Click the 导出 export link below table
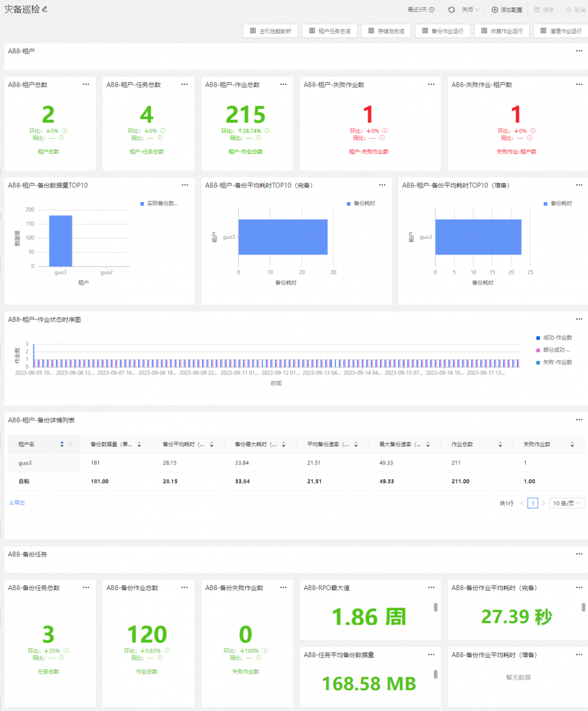 tap(17, 502)
